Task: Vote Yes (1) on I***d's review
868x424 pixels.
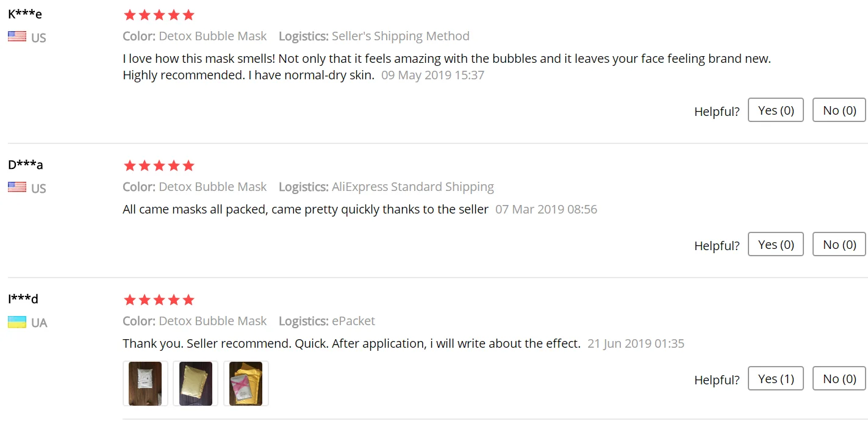Action: tap(775, 379)
